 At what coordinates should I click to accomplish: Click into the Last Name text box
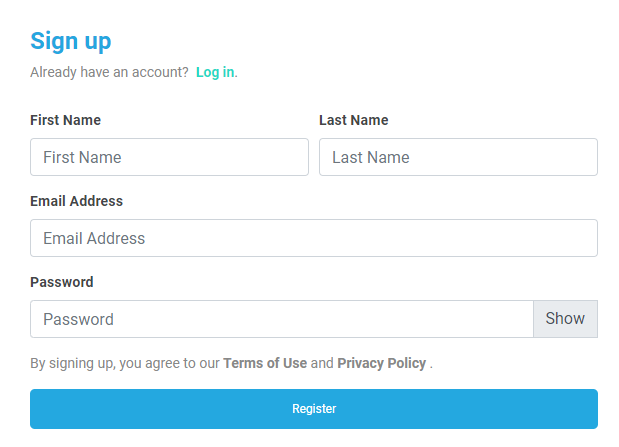(458, 157)
